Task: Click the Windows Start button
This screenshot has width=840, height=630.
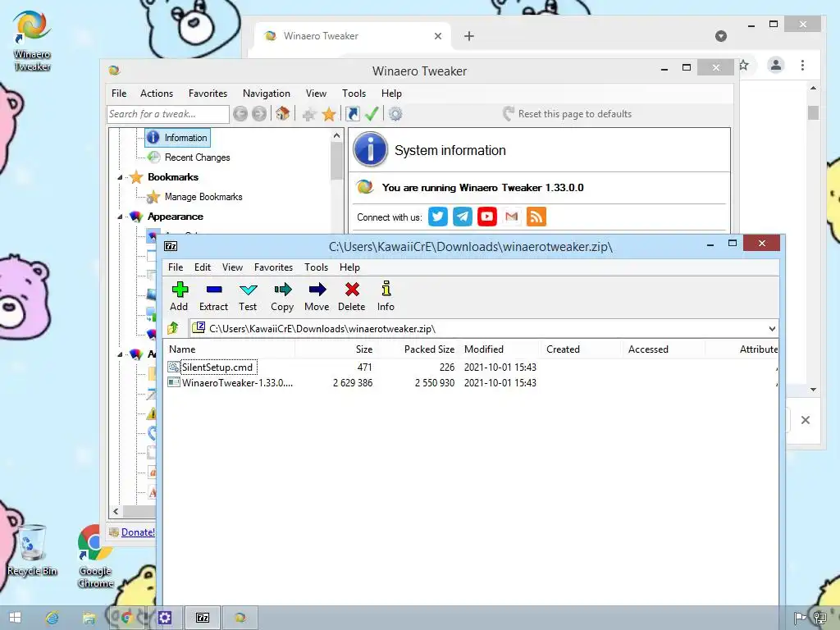Action: [x=15, y=618]
